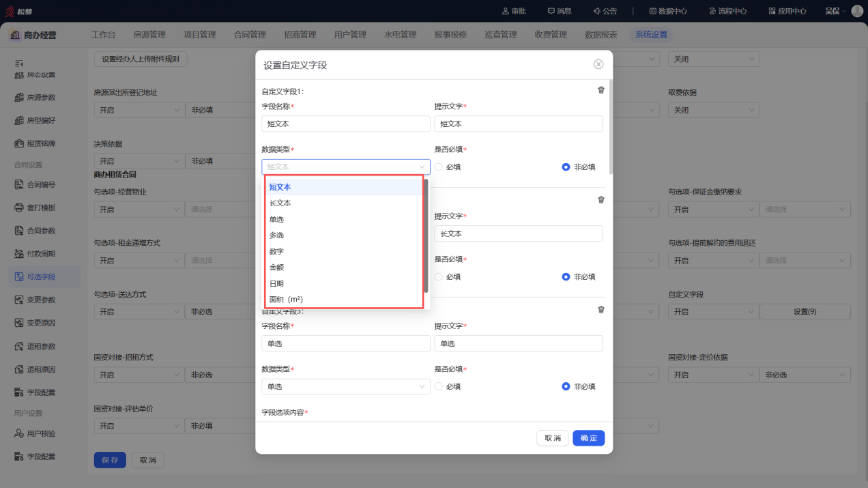Collapse the sidebar with the menu icon

19,63
